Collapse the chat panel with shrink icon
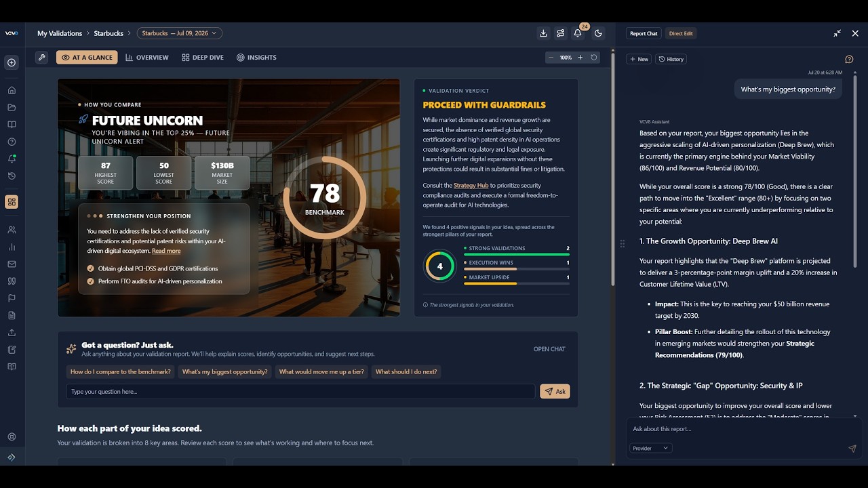 click(x=837, y=33)
